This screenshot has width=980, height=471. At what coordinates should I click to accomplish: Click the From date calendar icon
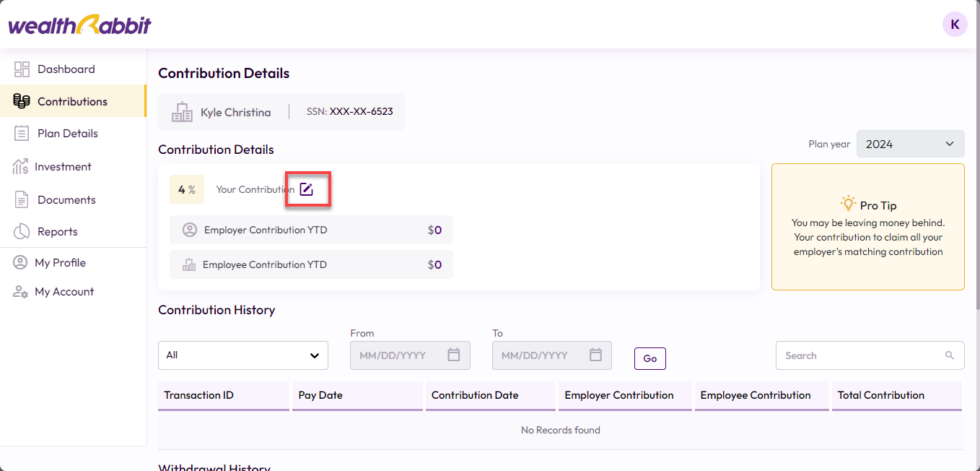coord(454,355)
